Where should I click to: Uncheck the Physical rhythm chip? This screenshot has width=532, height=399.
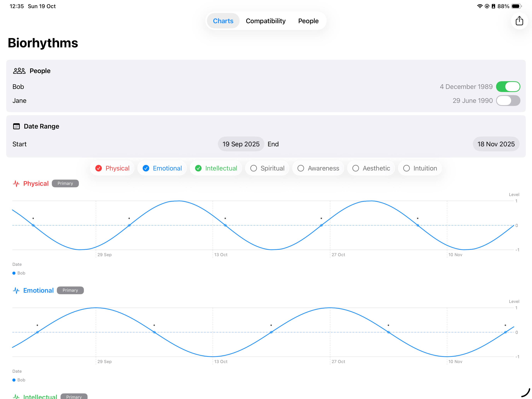pyautogui.click(x=112, y=168)
